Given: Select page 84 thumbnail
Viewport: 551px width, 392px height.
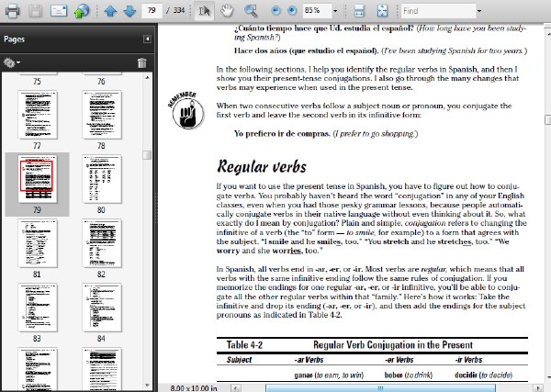Looking at the screenshot, I should coord(102,308).
